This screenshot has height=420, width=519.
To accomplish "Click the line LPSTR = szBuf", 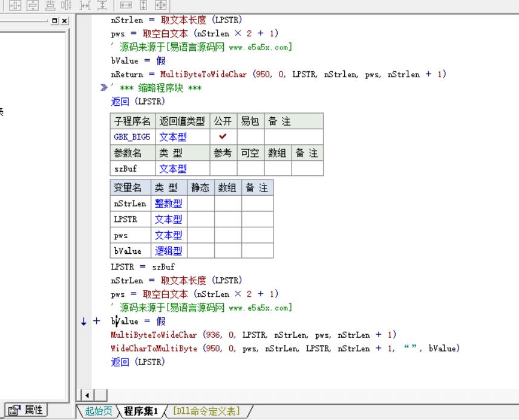I will point(143,267).
